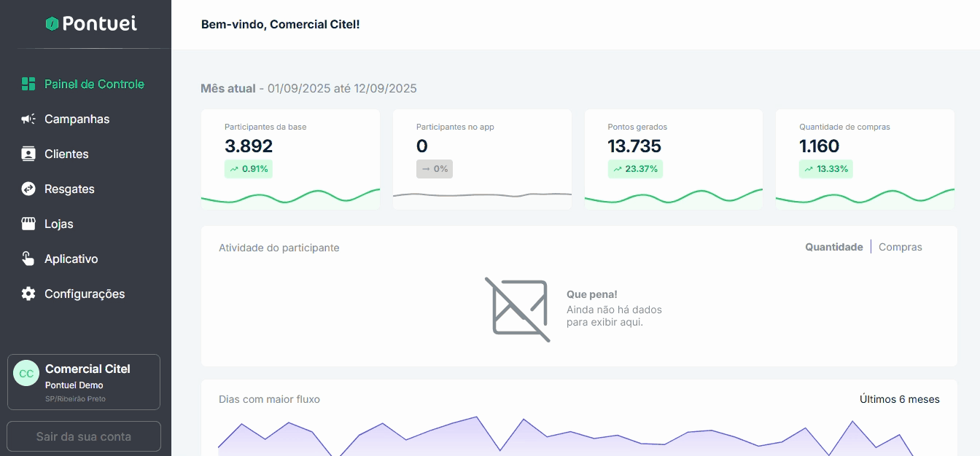This screenshot has width=980, height=456.
Task: Click the Configurações gear icon
Action: point(28,294)
